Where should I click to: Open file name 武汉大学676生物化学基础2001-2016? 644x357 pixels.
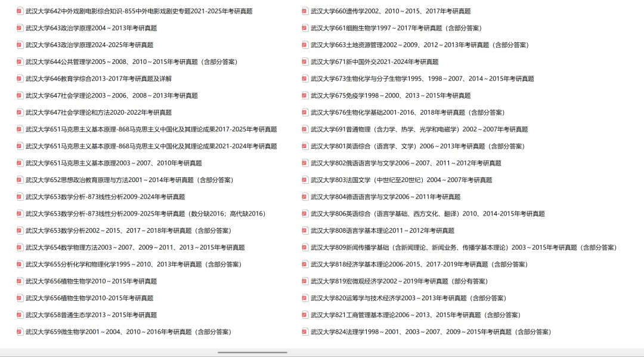[x=408, y=112]
